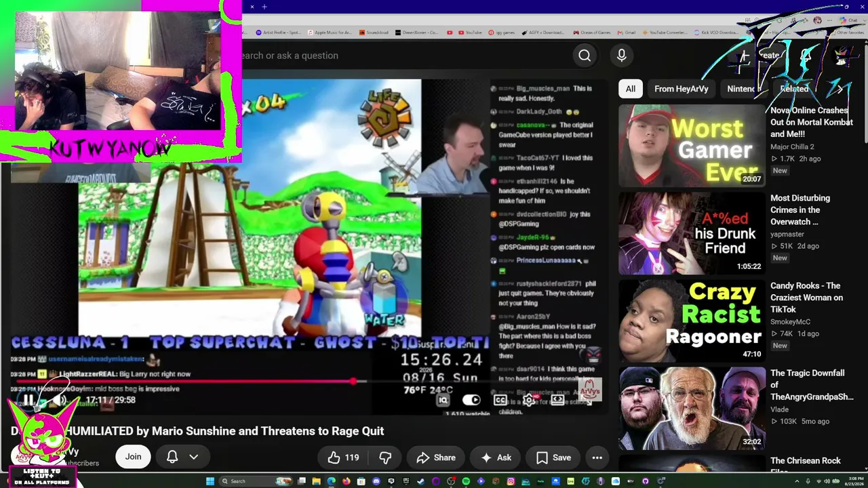
Task: Open the Windows Start menu
Action: [210, 481]
